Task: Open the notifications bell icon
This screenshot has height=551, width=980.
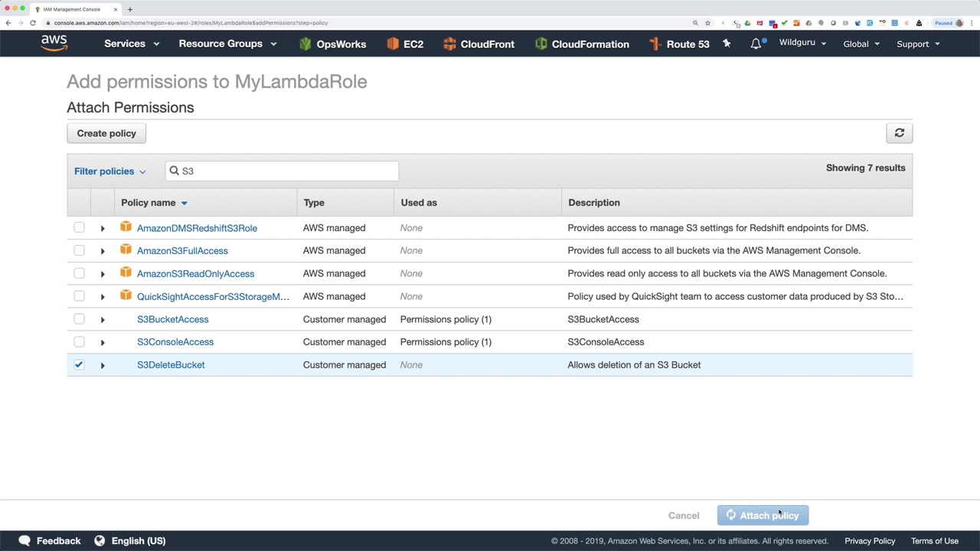Action: (756, 44)
